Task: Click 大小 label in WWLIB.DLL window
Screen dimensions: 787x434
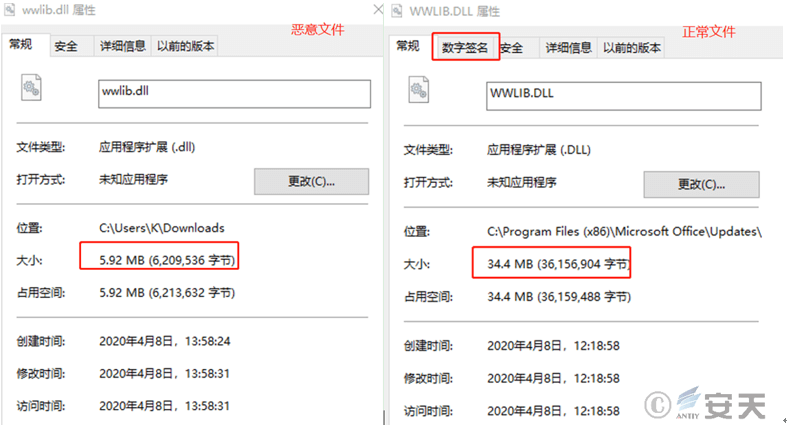Action: pyautogui.click(x=417, y=264)
